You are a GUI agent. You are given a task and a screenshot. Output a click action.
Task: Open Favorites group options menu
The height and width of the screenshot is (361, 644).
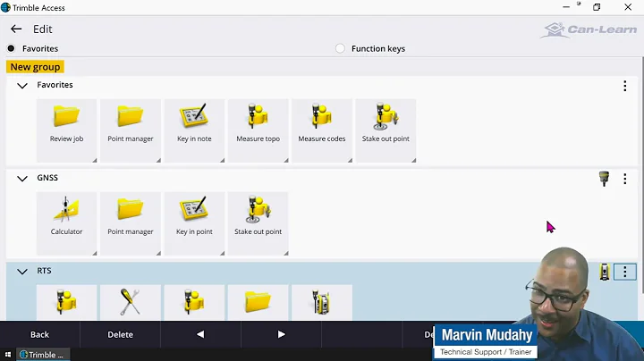click(624, 86)
